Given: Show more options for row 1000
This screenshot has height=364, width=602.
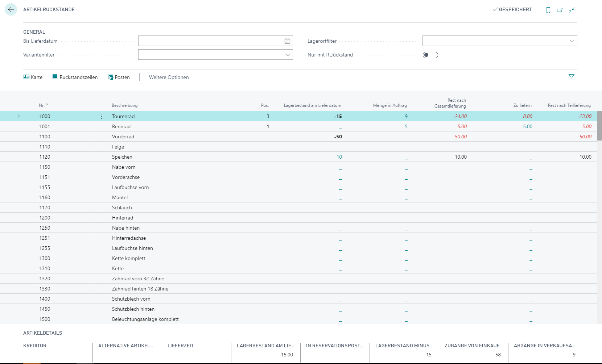Looking at the screenshot, I should pos(102,116).
